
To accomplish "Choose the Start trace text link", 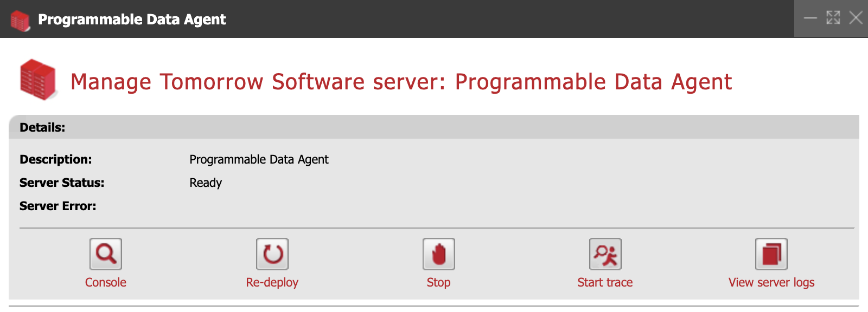I will (x=605, y=283).
